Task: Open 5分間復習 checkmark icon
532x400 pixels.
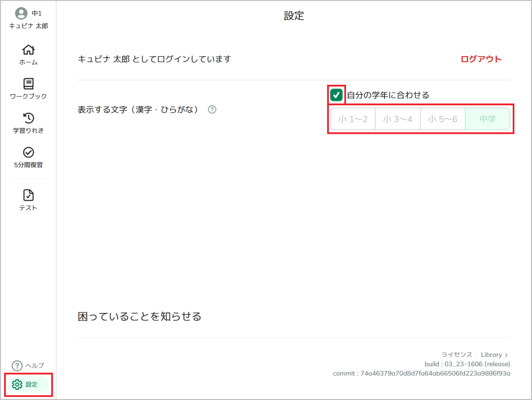Action: (x=29, y=152)
